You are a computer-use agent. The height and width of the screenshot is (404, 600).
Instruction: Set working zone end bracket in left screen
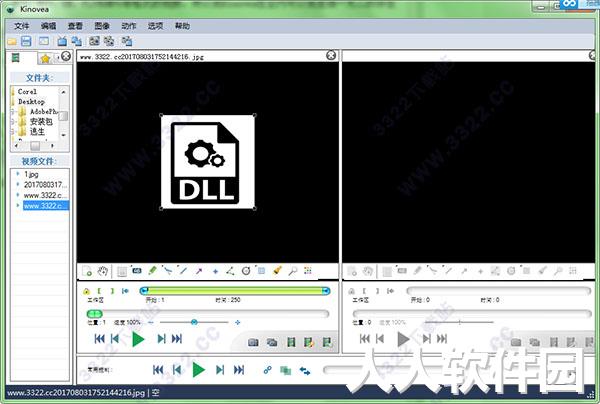pos(112,291)
